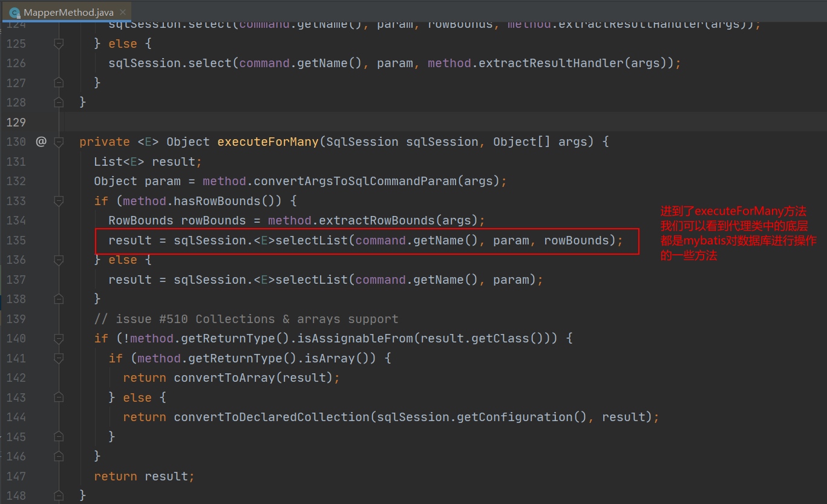Collapse the isAssignableFrom if block at line 140
The image size is (827, 504).
click(59, 338)
